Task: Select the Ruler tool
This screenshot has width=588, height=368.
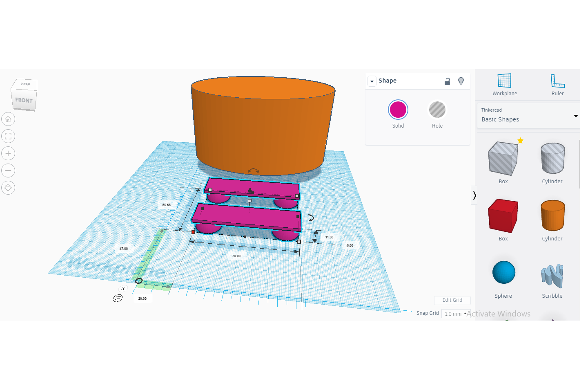Action: (x=557, y=85)
